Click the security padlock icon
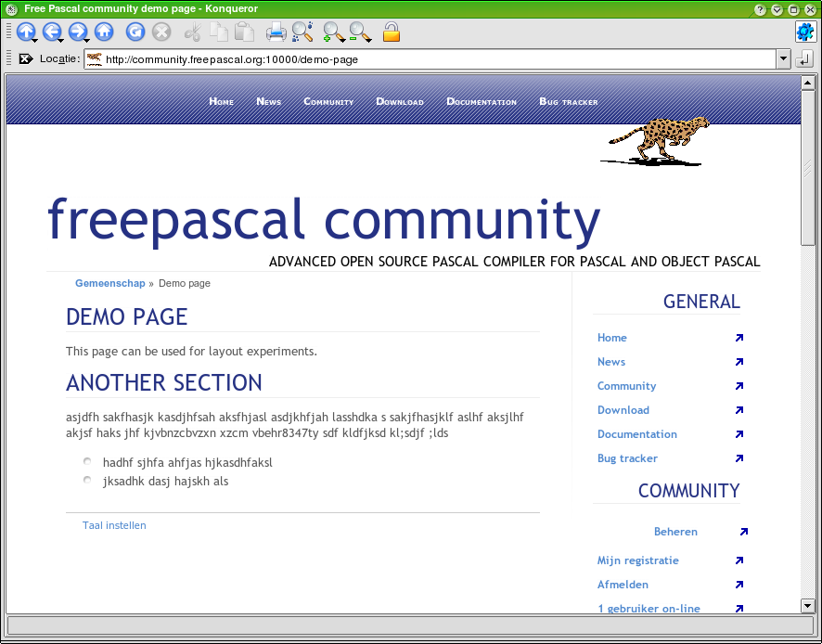822x644 pixels. pos(392,32)
